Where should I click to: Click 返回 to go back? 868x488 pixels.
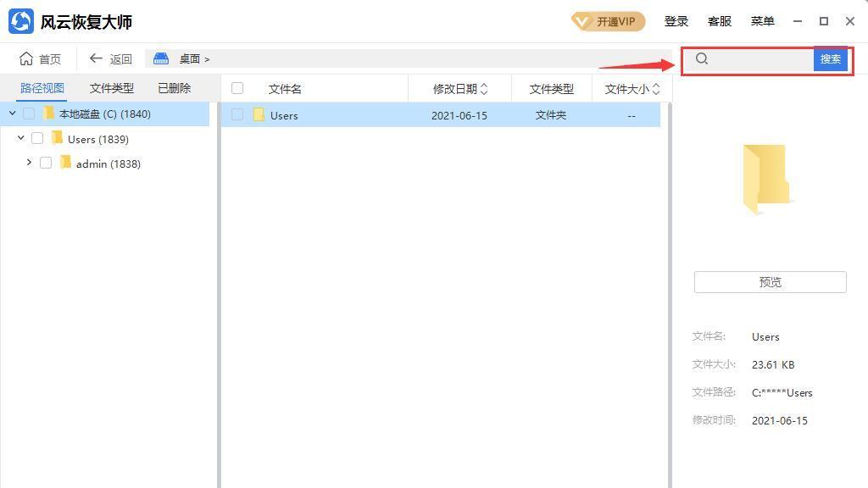pyautogui.click(x=111, y=58)
